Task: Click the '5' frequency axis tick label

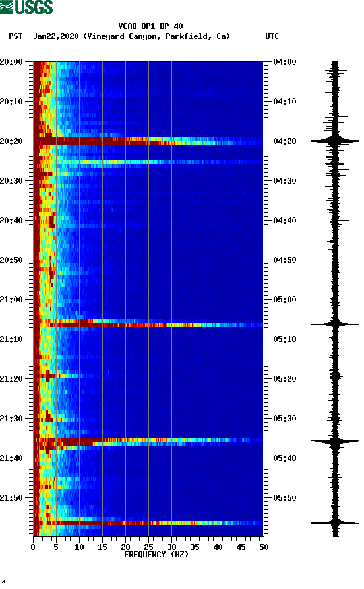Action: pyautogui.click(x=56, y=547)
